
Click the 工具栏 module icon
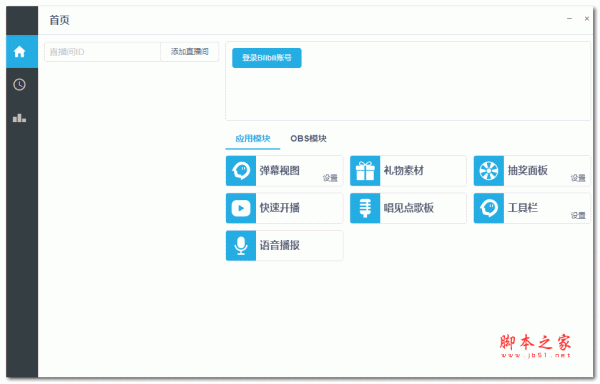pyautogui.click(x=489, y=208)
